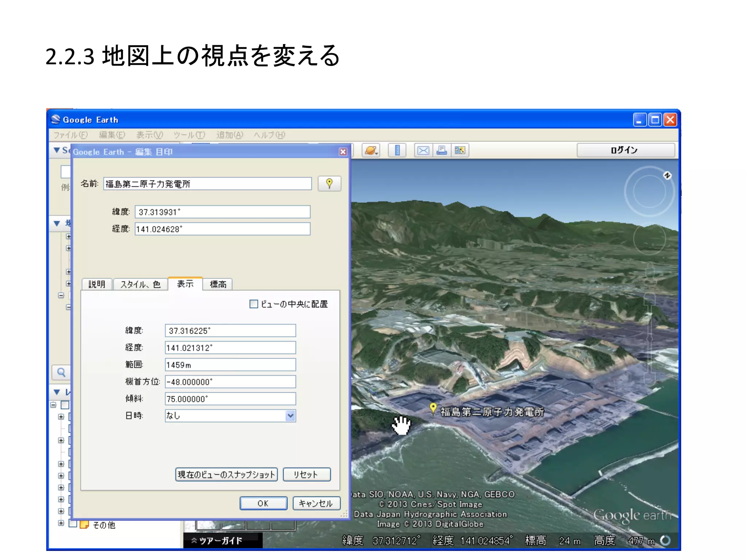Screen dimensions: 747x560
Task: Click the 範囲 field showing 1459m
Action: [230, 365]
